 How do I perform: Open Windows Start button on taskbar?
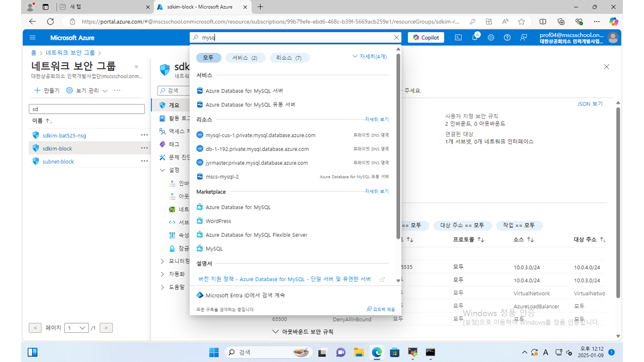tap(213, 352)
